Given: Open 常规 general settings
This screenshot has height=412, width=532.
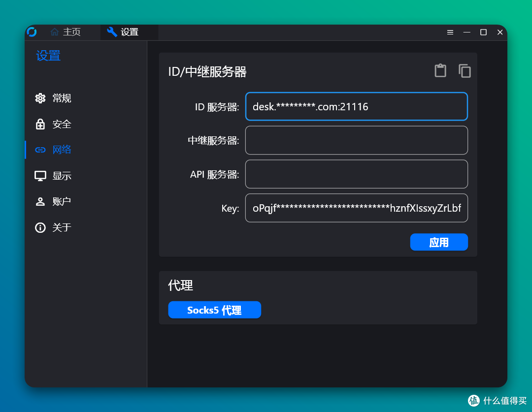Looking at the screenshot, I should 53,98.
